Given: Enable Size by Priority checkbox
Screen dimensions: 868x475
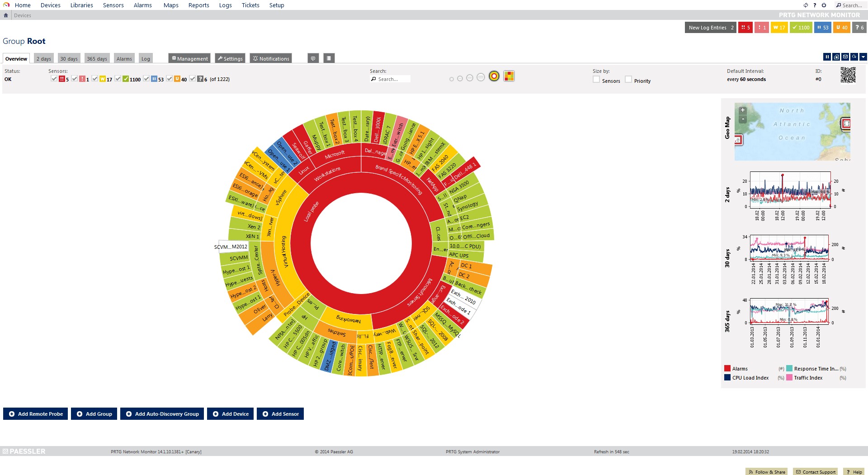Looking at the screenshot, I should pyautogui.click(x=628, y=79).
